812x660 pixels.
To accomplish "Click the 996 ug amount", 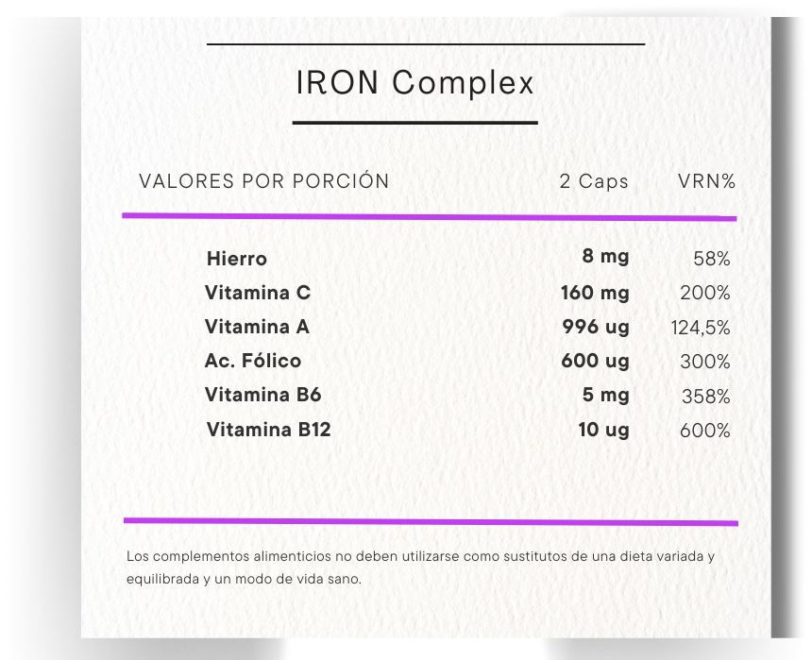I will (x=595, y=327).
